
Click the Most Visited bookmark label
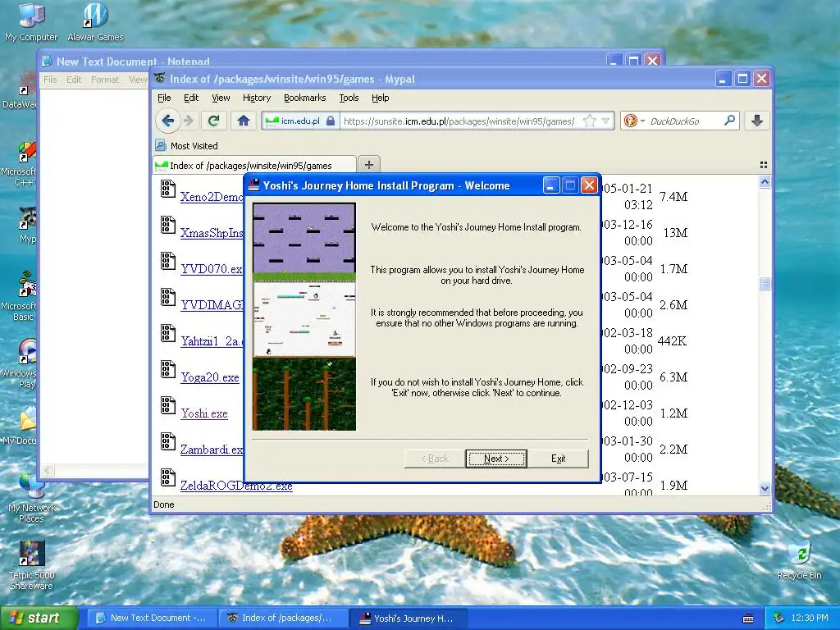[194, 146]
